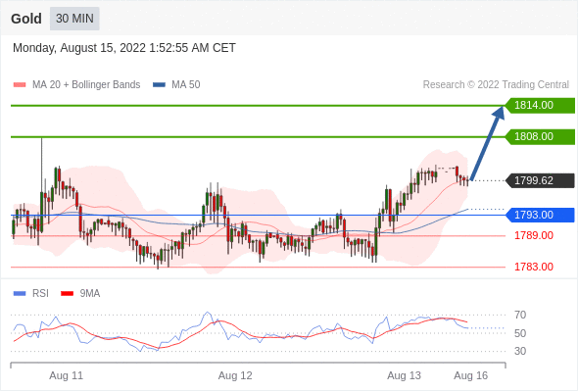Click the RSI 70 level label

coord(520,315)
